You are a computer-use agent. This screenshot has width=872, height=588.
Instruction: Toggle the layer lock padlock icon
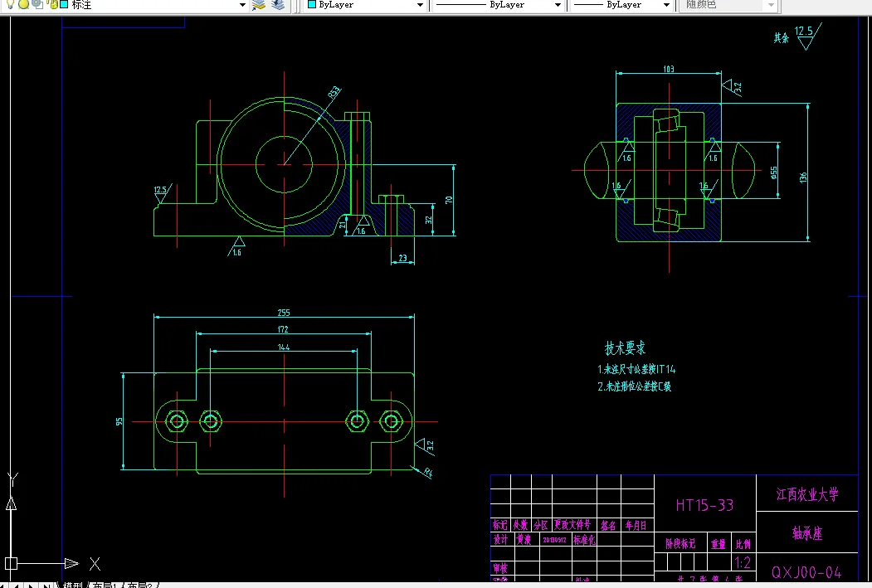[x=52, y=4]
